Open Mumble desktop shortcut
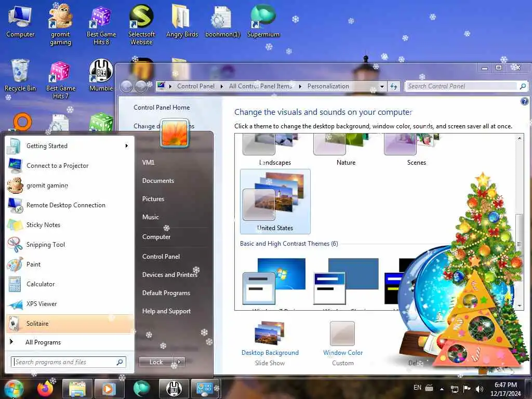532x399 pixels. 101,75
